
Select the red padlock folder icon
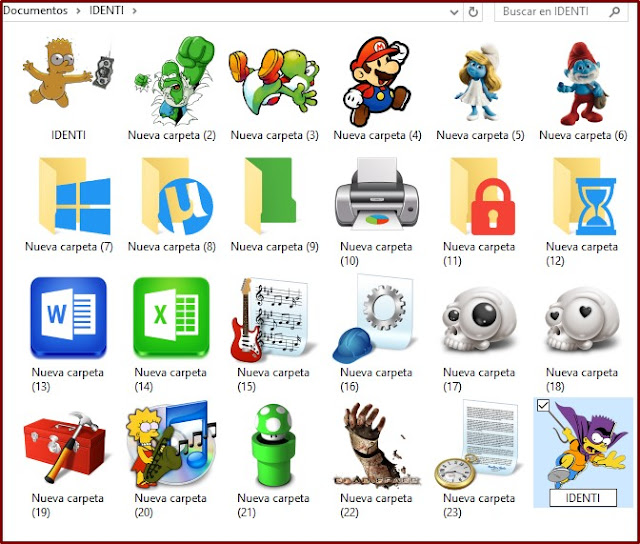[x=483, y=196]
